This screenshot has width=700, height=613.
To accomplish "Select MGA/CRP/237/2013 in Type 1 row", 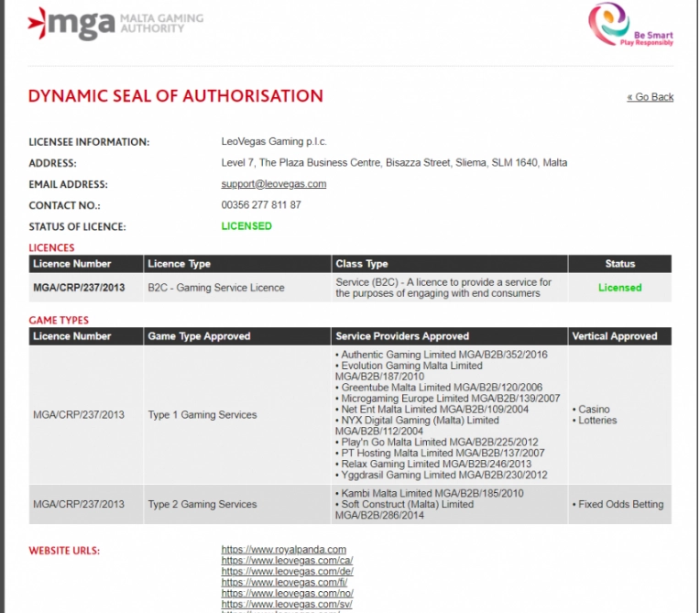I will [79, 415].
